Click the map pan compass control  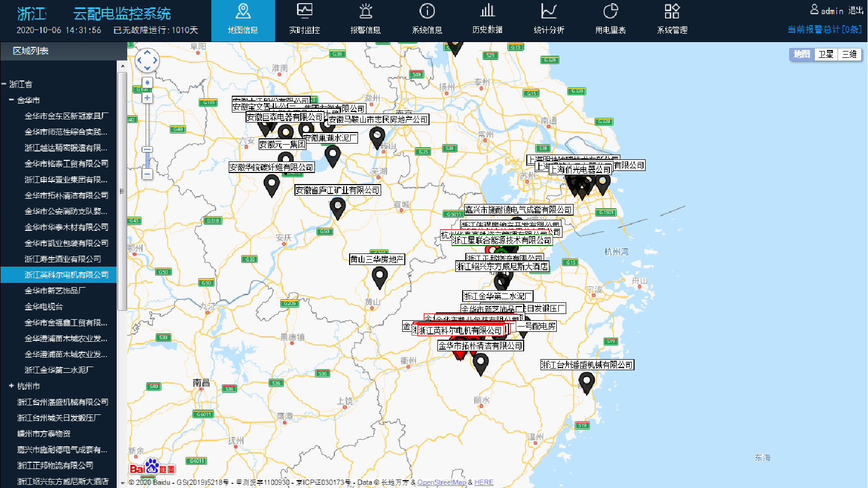147,60
